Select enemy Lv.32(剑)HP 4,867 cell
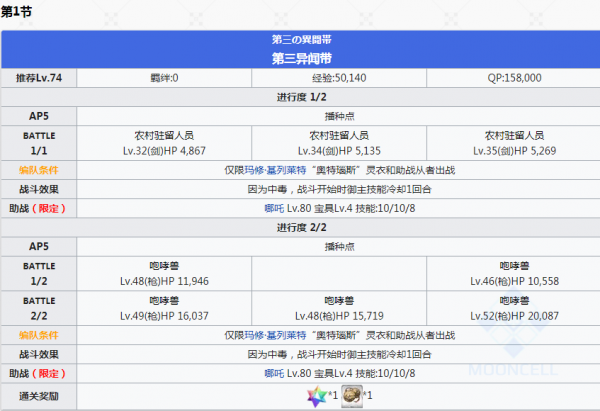 (x=164, y=143)
